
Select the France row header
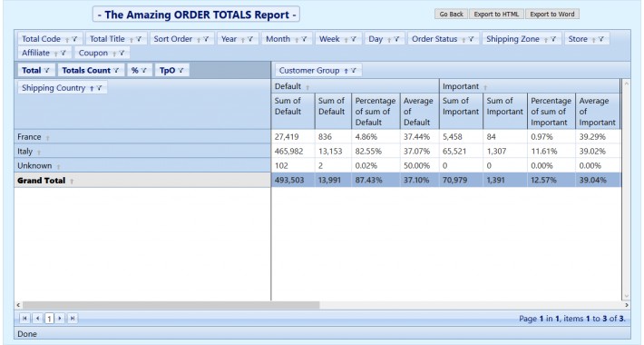pos(142,137)
